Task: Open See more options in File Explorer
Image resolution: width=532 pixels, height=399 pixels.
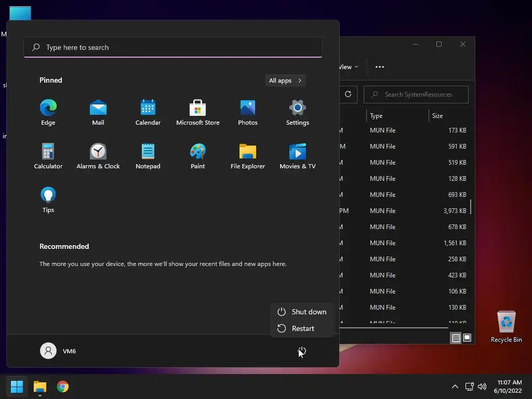Action: [380, 67]
